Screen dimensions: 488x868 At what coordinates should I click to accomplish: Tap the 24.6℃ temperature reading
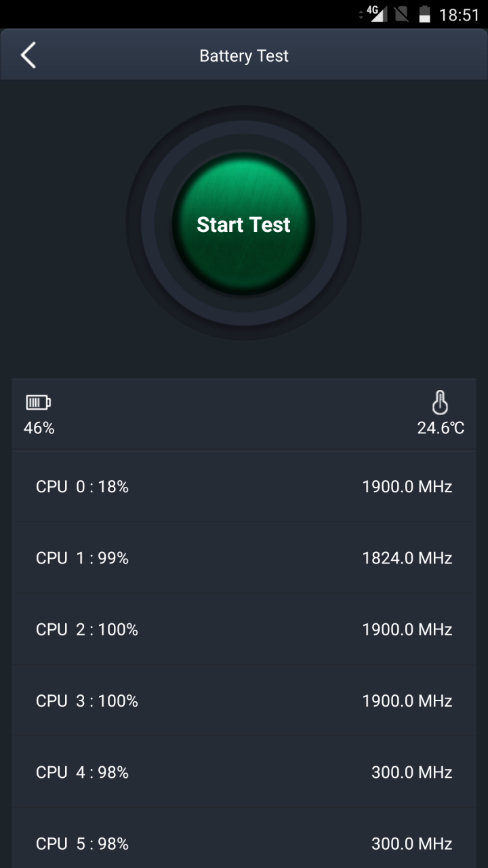click(x=441, y=428)
